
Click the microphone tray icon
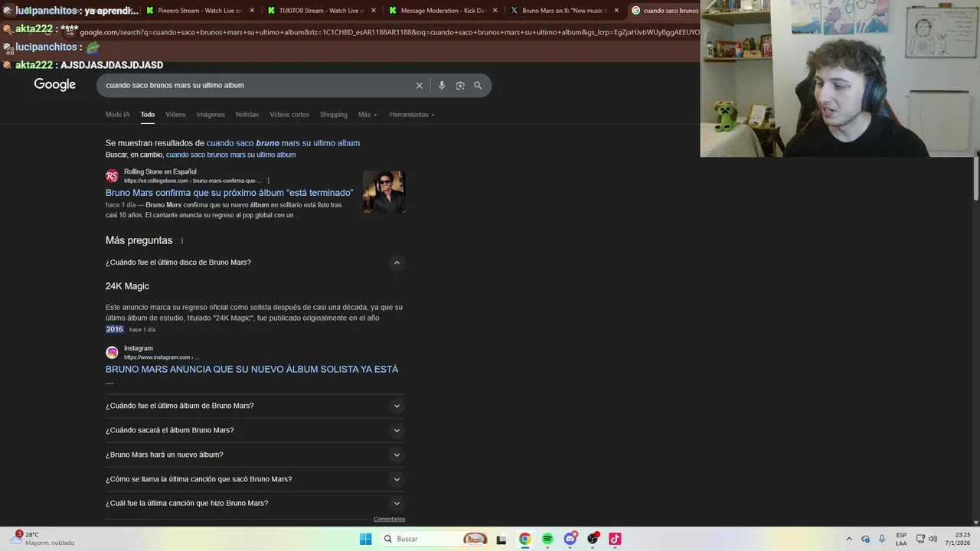click(882, 539)
